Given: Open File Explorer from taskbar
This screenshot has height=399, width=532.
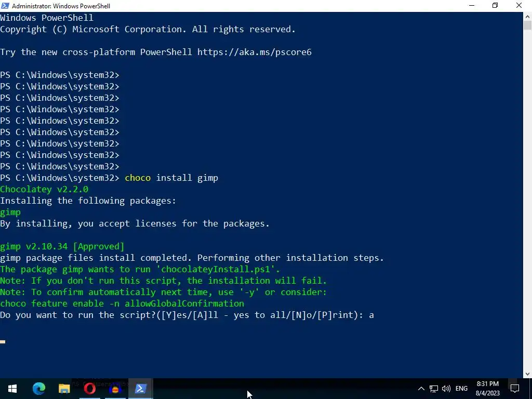Looking at the screenshot, I should [64, 389].
